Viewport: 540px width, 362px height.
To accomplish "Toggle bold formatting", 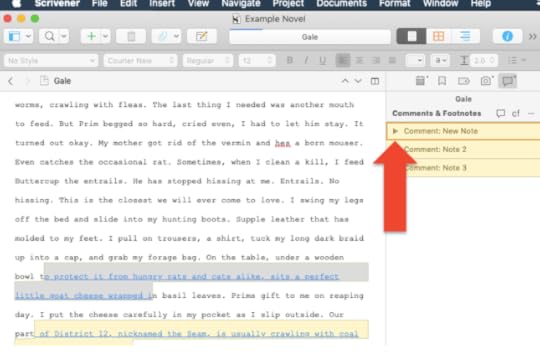I will pos(290,61).
